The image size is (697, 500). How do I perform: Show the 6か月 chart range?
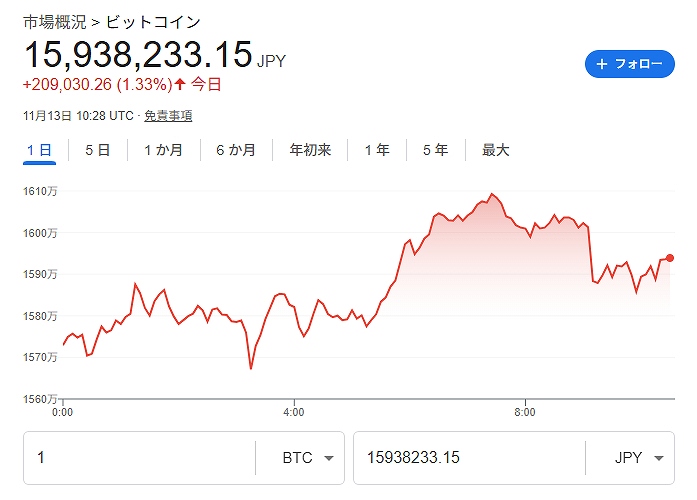click(x=235, y=150)
